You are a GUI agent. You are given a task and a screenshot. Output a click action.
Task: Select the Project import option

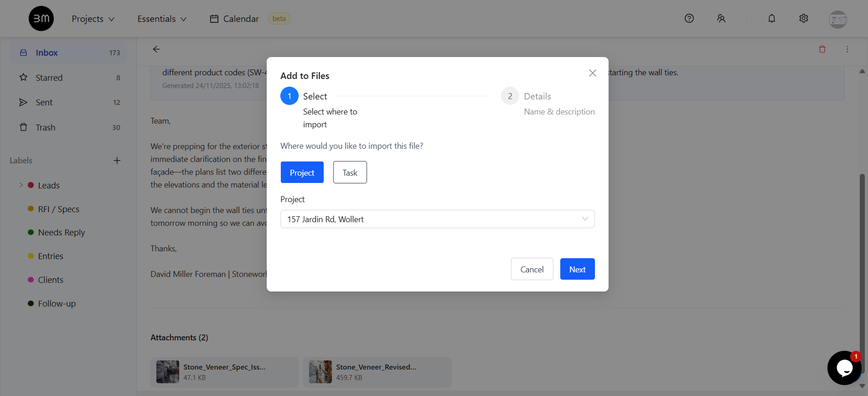(302, 172)
